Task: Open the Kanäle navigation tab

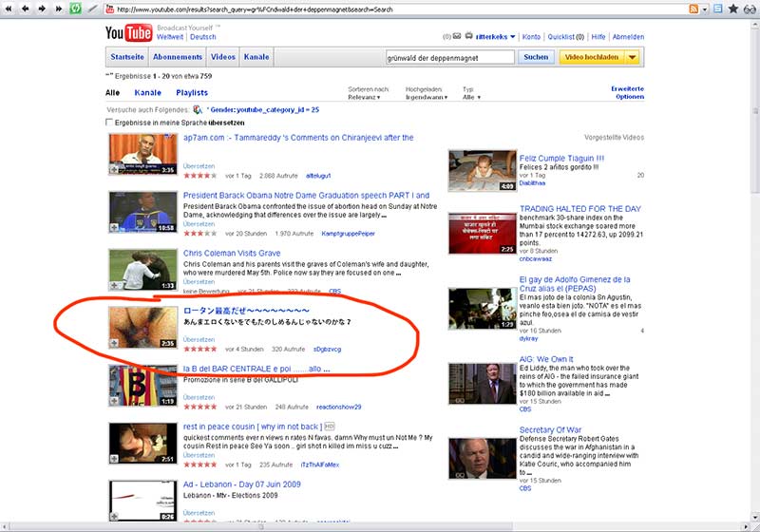Action: 256,57
